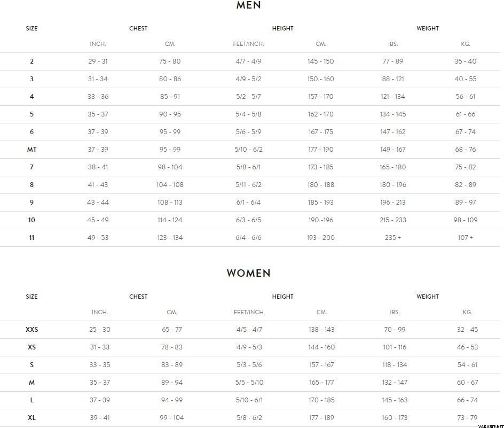Click the women's KG. subheader
504x428 pixels.
(x=467, y=312)
